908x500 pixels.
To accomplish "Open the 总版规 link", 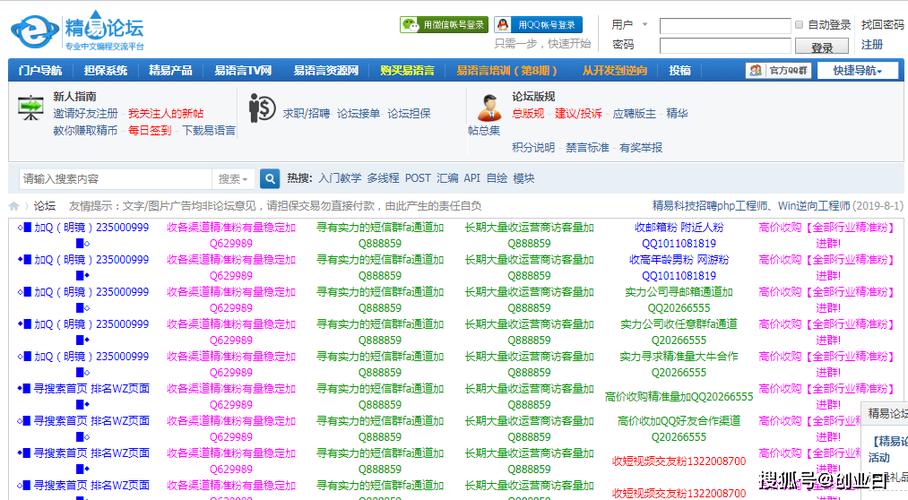I will (x=528, y=114).
